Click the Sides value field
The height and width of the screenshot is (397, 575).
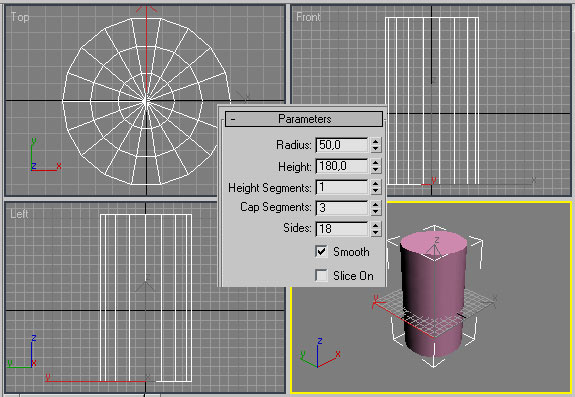(341, 229)
